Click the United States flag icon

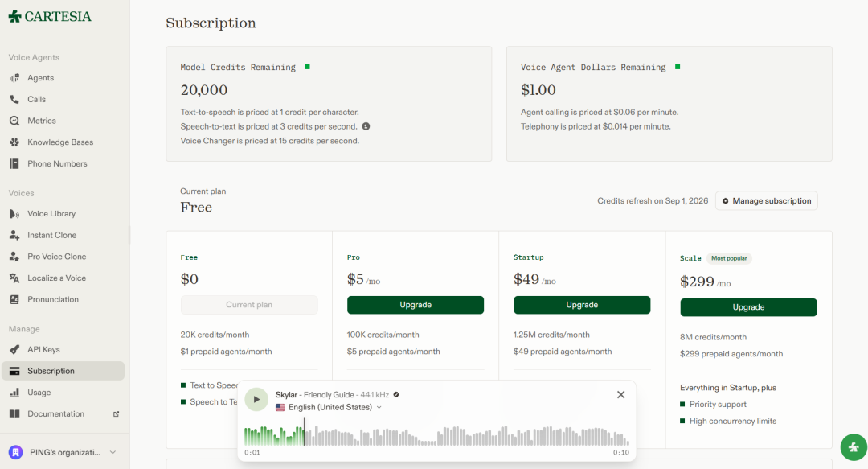[x=280, y=408]
